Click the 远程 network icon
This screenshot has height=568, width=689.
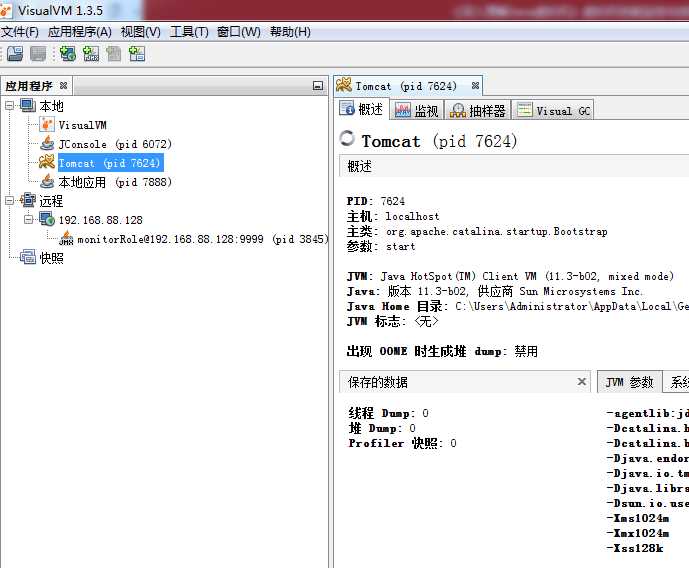[28, 200]
